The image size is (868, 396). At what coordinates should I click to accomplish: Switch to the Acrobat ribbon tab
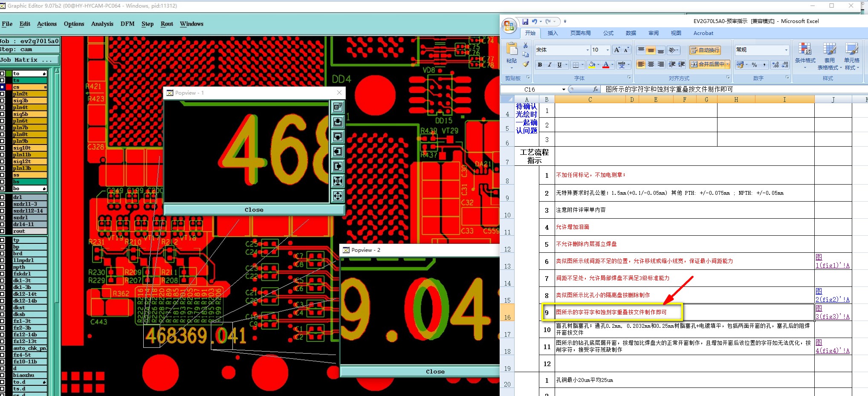pyautogui.click(x=703, y=33)
